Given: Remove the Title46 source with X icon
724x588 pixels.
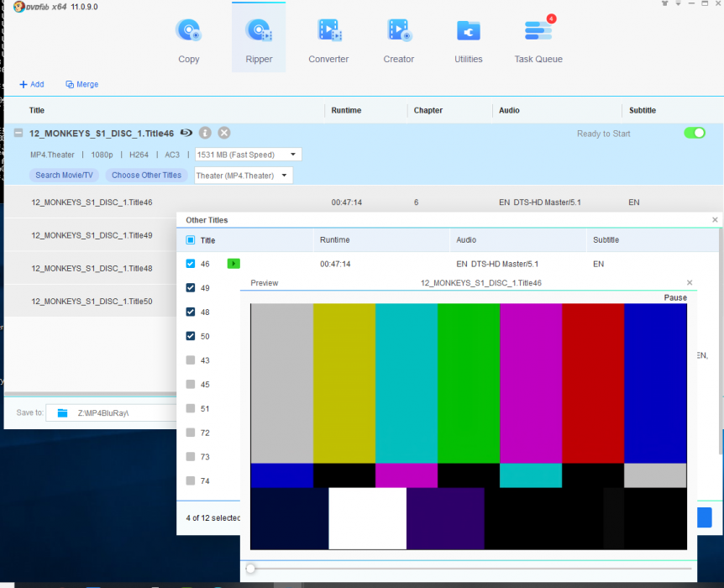Looking at the screenshot, I should 224,133.
